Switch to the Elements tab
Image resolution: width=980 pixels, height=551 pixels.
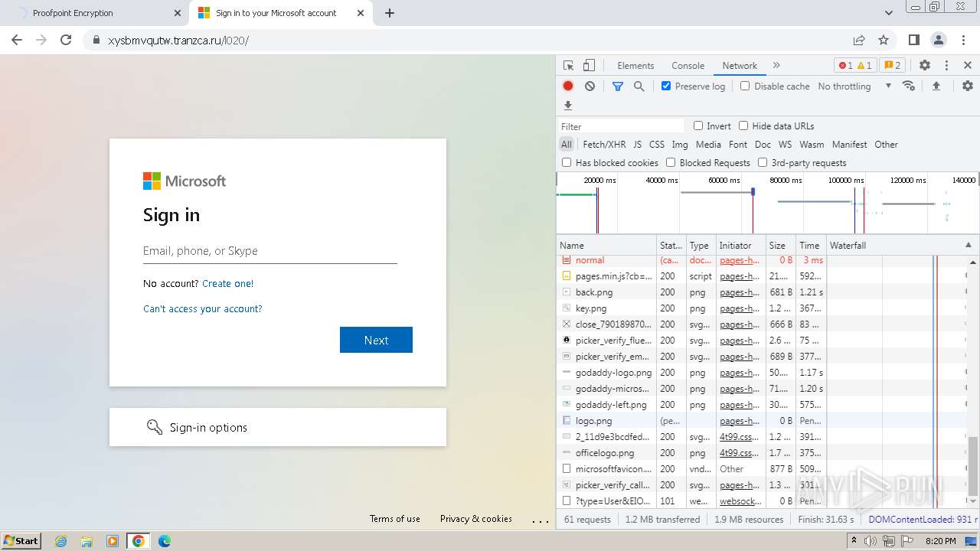click(635, 66)
